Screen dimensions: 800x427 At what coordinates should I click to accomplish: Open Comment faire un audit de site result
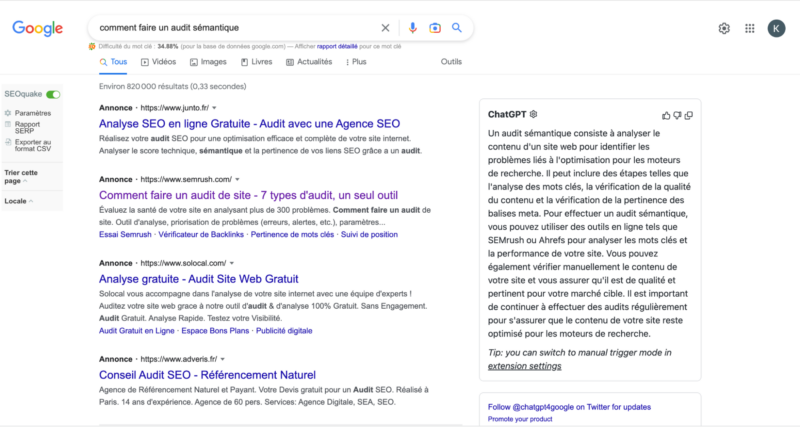(248, 195)
